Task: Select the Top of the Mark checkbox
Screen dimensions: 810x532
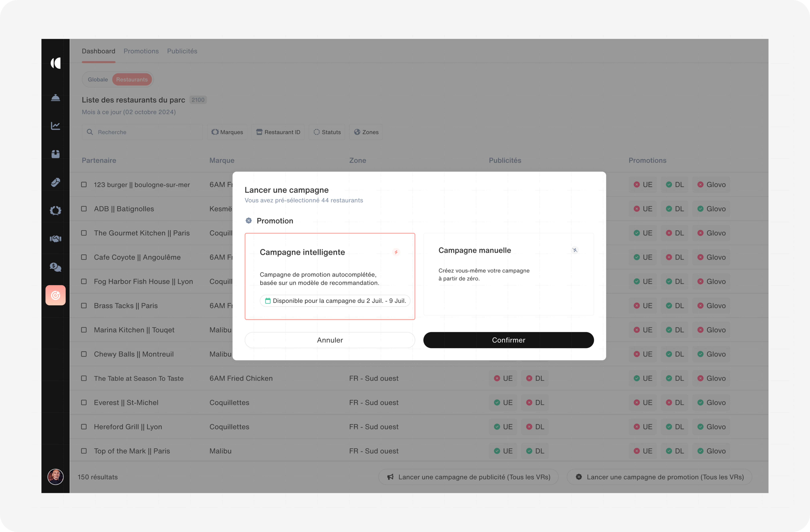Action: pos(84,451)
